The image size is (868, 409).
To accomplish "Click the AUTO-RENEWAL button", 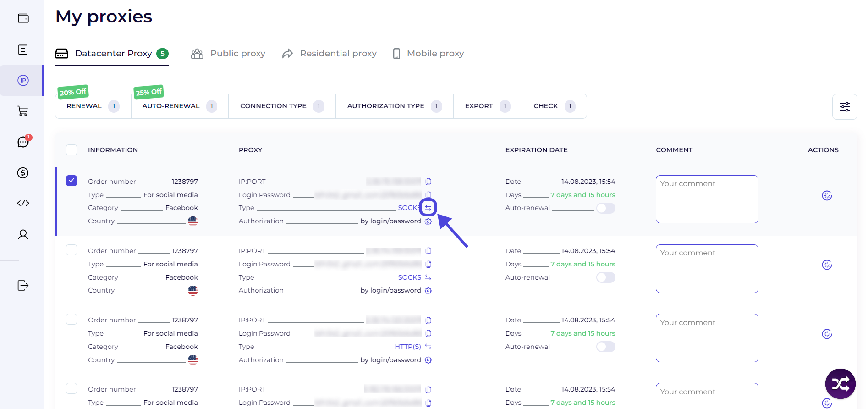I will coord(180,106).
